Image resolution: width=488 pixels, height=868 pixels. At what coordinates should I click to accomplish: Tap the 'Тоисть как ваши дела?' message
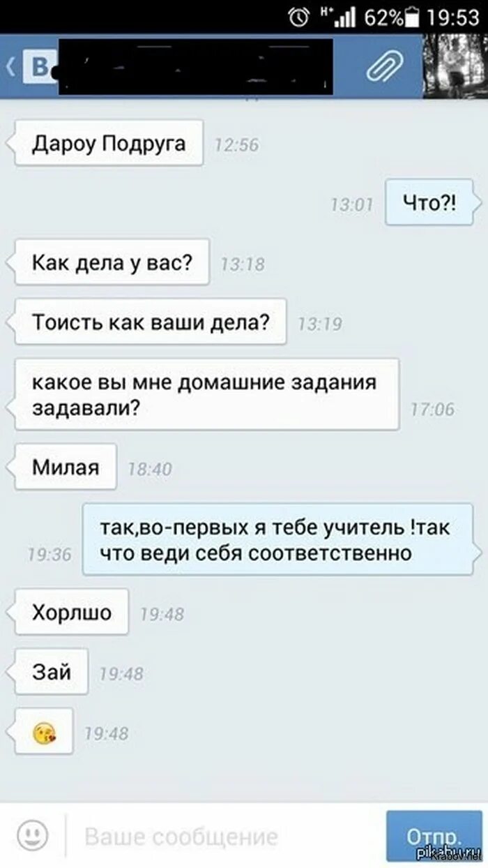pyautogui.click(x=150, y=322)
